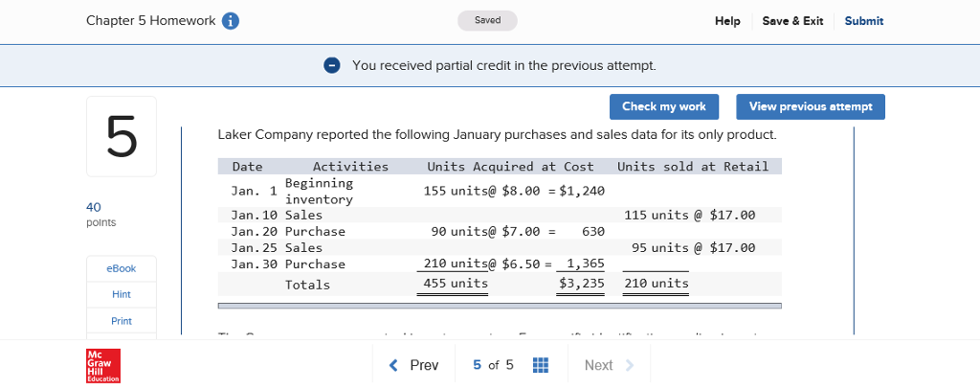Click the Chapter 5 Homework title

150,21
